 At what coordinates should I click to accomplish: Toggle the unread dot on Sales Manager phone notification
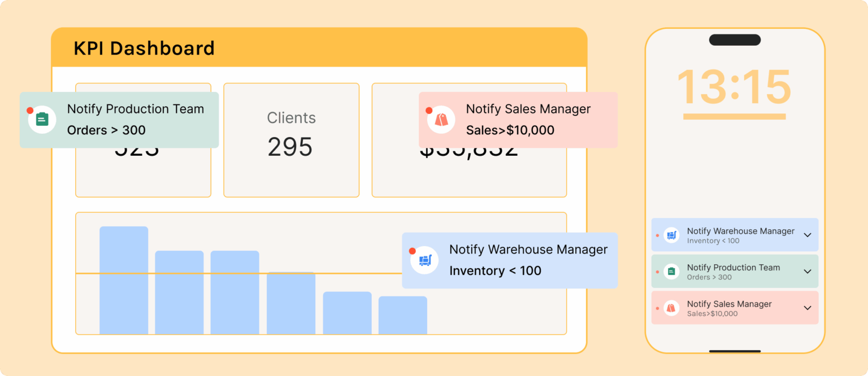click(x=658, y=308)
